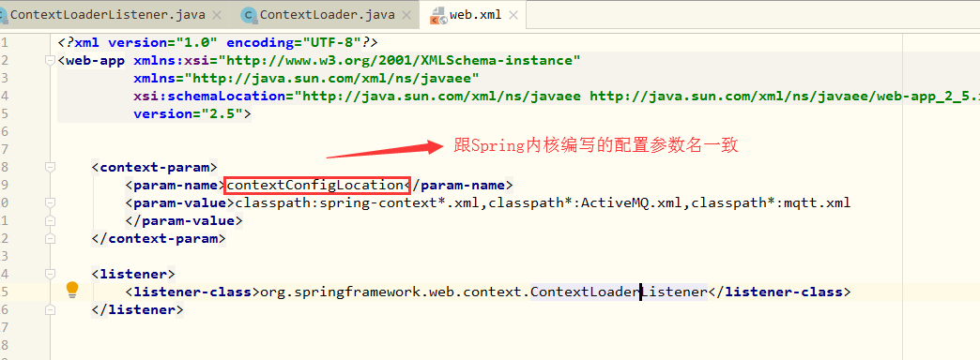Click the closing listener tag
The image size is (980, 360).
pos(137,309)
